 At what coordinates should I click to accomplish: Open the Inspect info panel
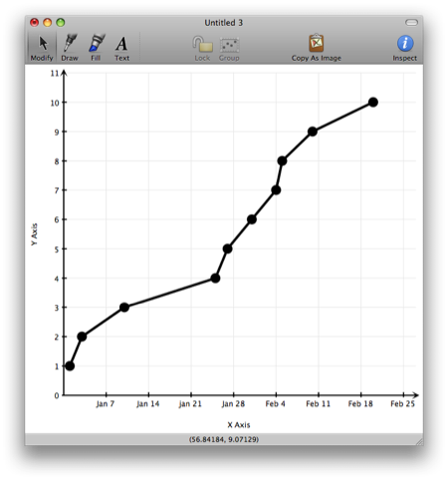[405, 44]
